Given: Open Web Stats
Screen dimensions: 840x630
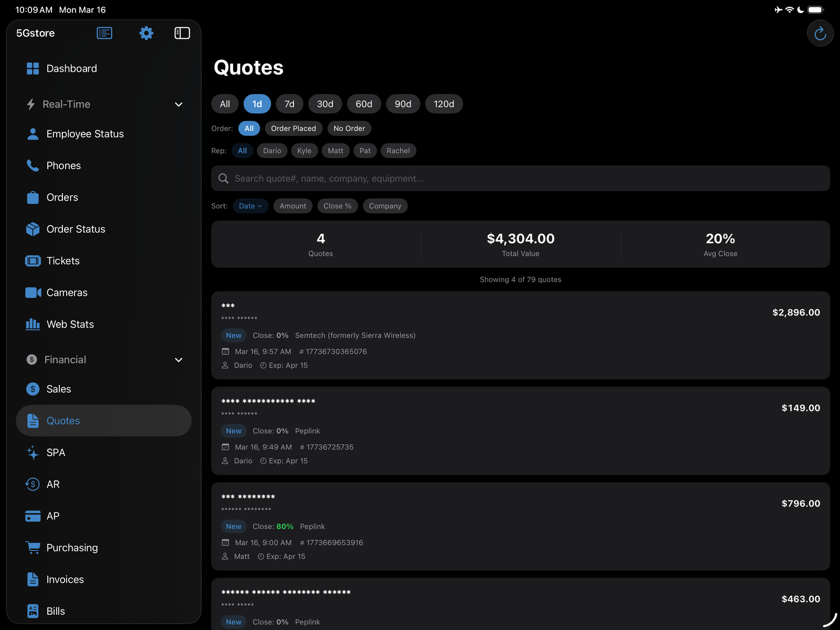Looking at the screenshot, I should [x=70, y=324].
